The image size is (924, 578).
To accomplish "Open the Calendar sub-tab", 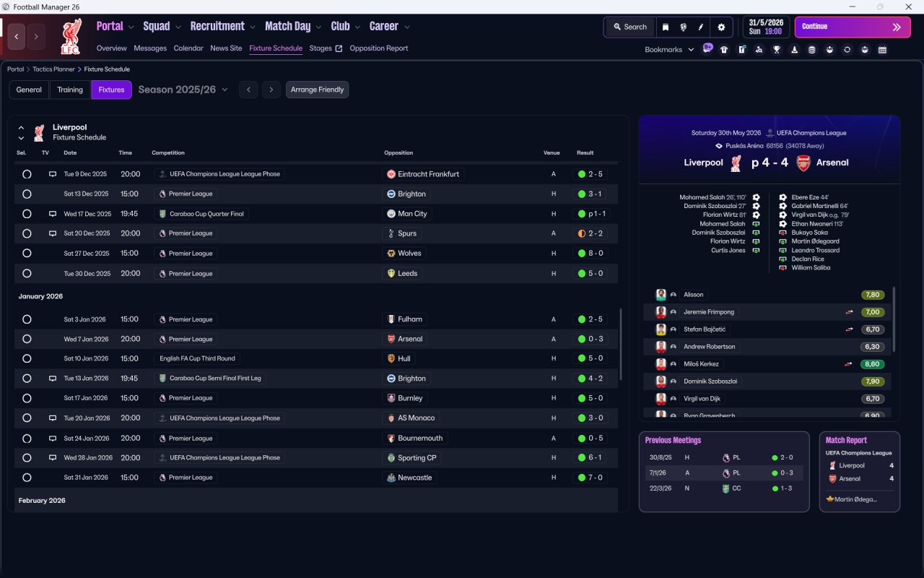I will tap(188, 48).
